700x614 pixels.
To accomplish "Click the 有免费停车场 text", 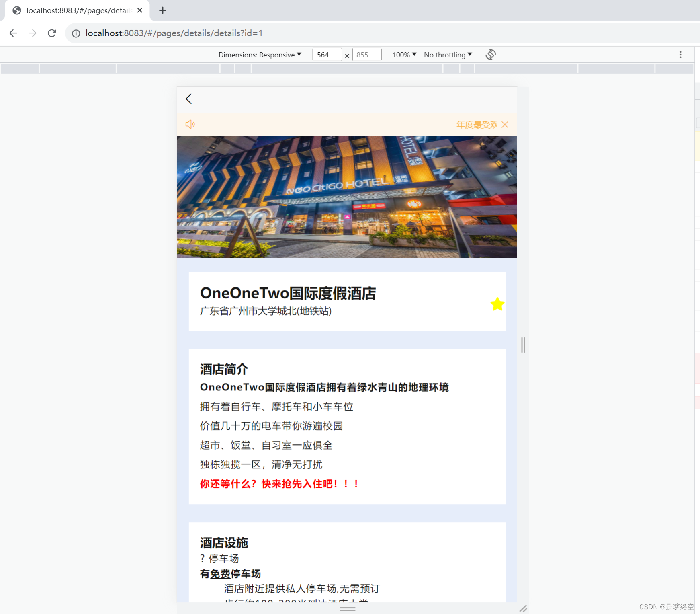I will coord(231,574).
